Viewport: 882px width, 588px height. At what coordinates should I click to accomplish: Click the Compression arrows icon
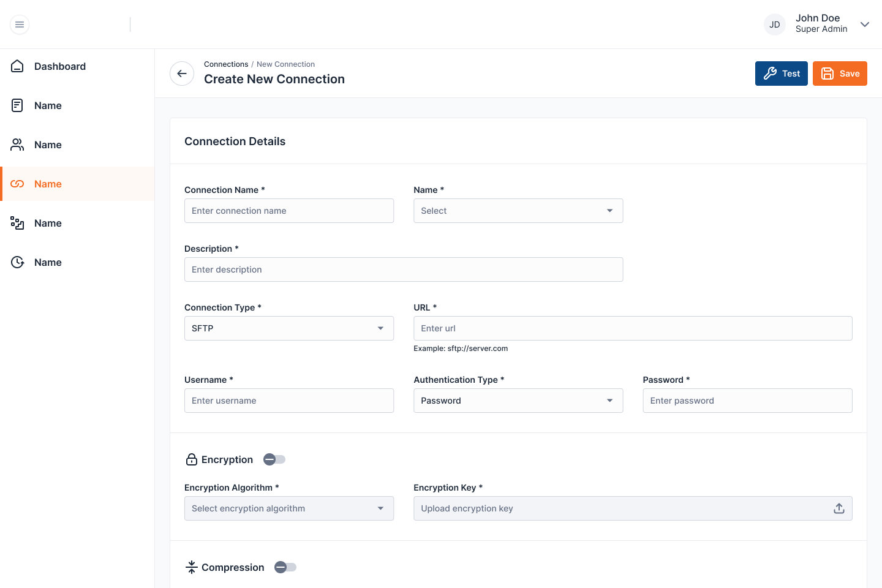[192, 567]
